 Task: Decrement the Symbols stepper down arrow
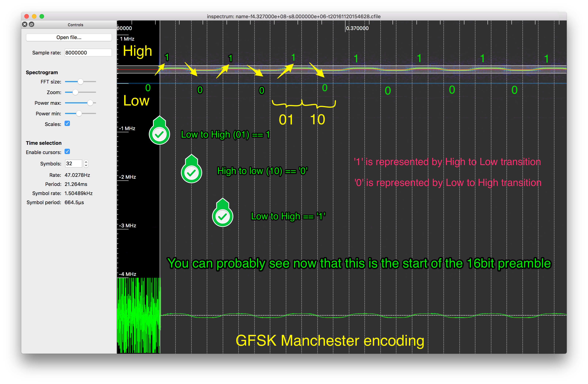86,165
